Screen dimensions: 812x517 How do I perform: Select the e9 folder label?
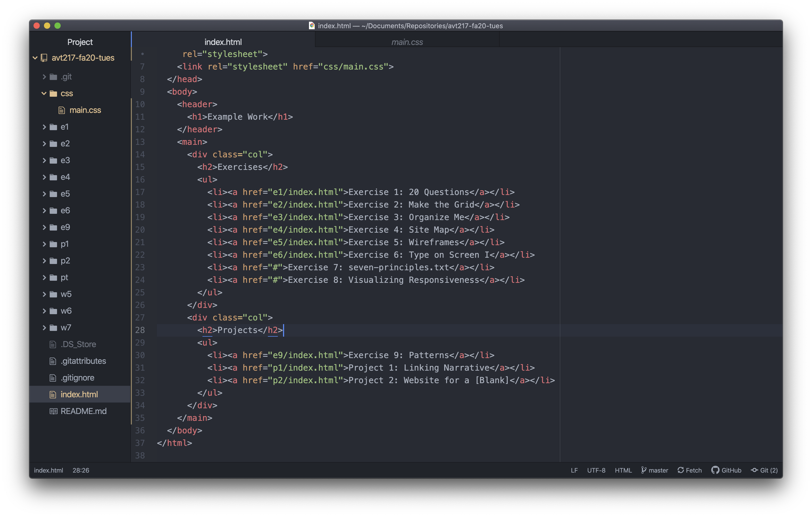click(65, 227)
